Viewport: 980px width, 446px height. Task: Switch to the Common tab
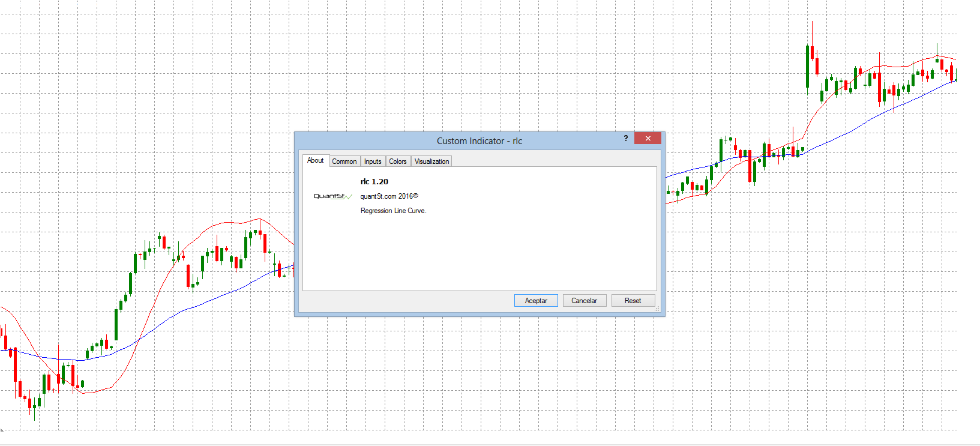tap(344, 161)
